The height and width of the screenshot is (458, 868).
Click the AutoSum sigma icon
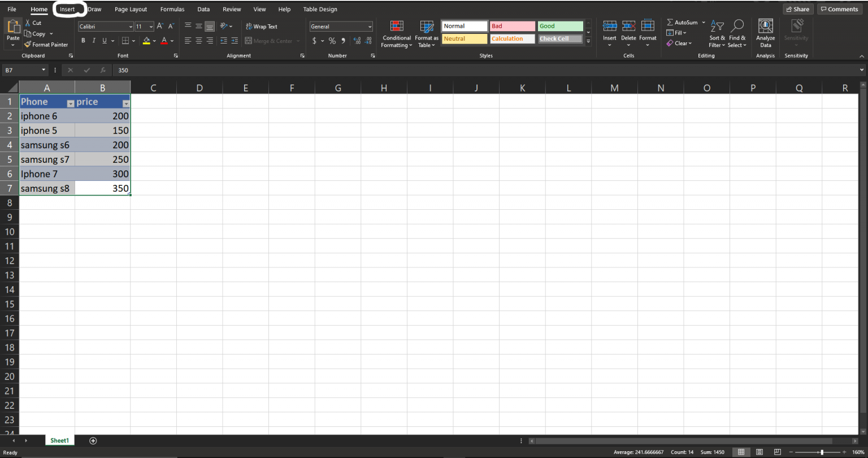coord(670,23)
